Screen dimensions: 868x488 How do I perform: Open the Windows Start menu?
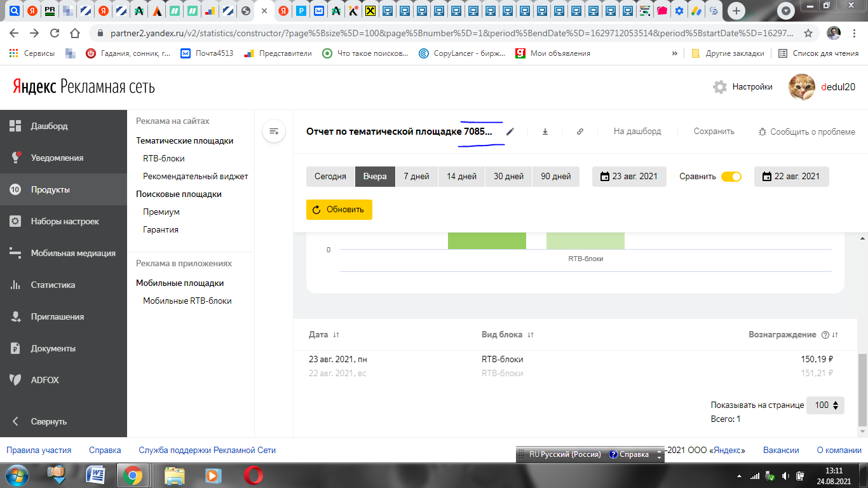[17, 475]
